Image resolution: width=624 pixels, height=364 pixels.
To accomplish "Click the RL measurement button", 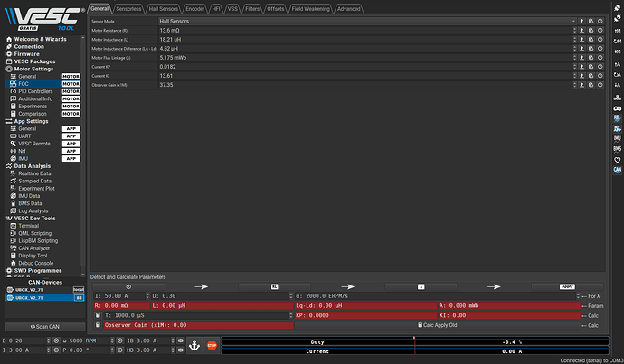I will (274, 285).
